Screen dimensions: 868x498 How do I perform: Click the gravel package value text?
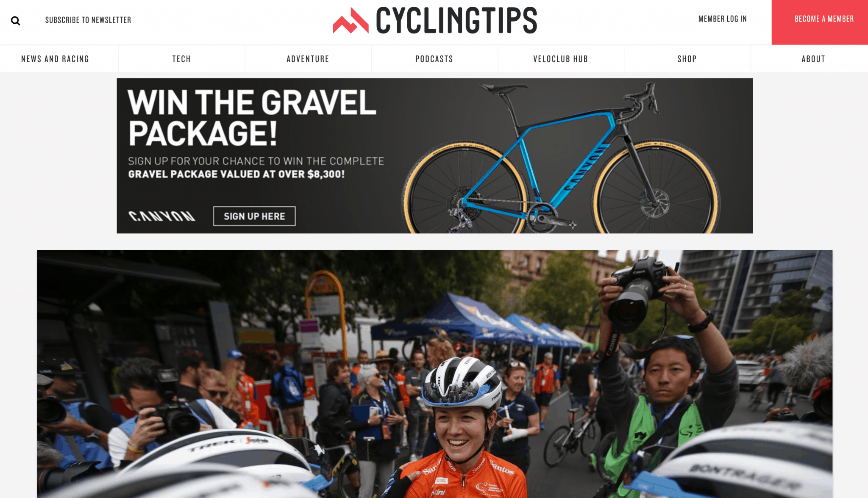236,174
